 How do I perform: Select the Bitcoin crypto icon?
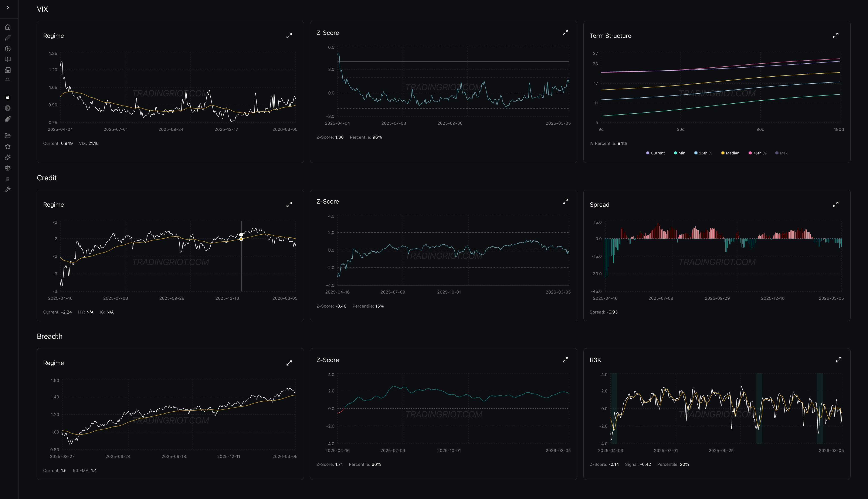coord(7,108)
